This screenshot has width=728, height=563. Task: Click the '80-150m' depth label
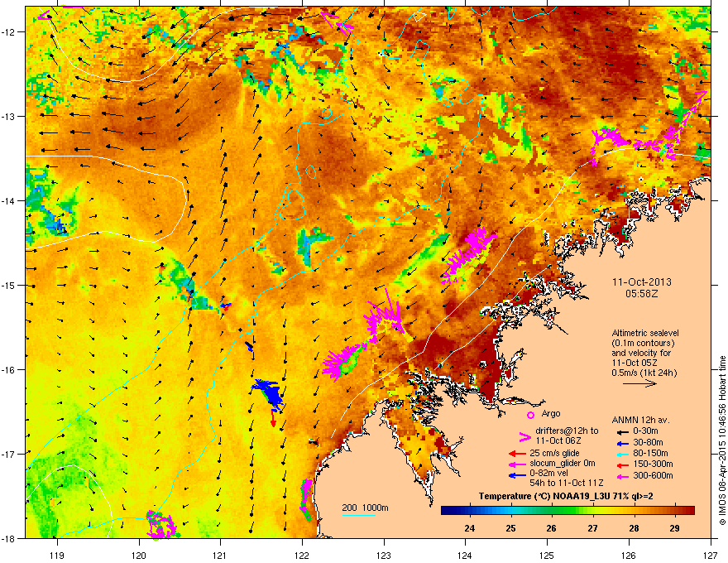650,453
